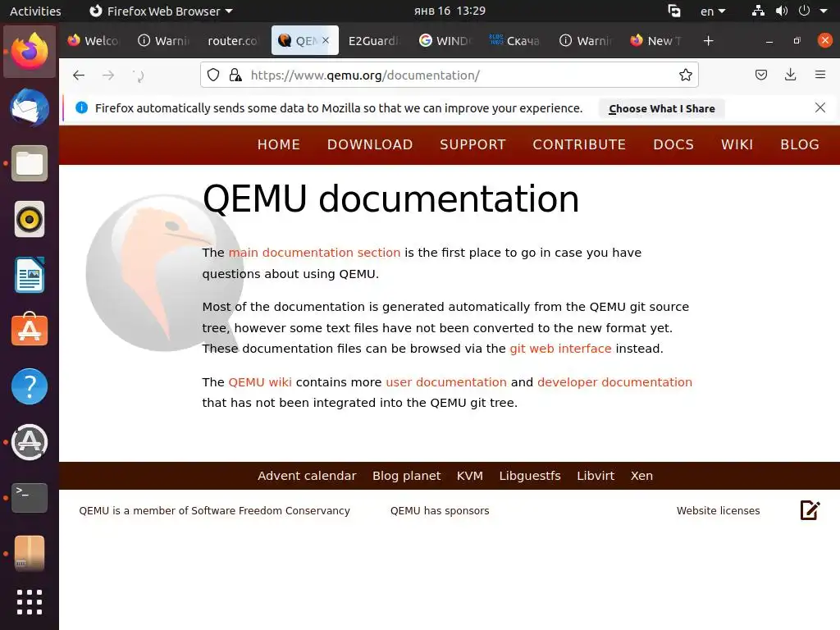
Task: Click the Choose What I Share button
Action: point(662,108)
